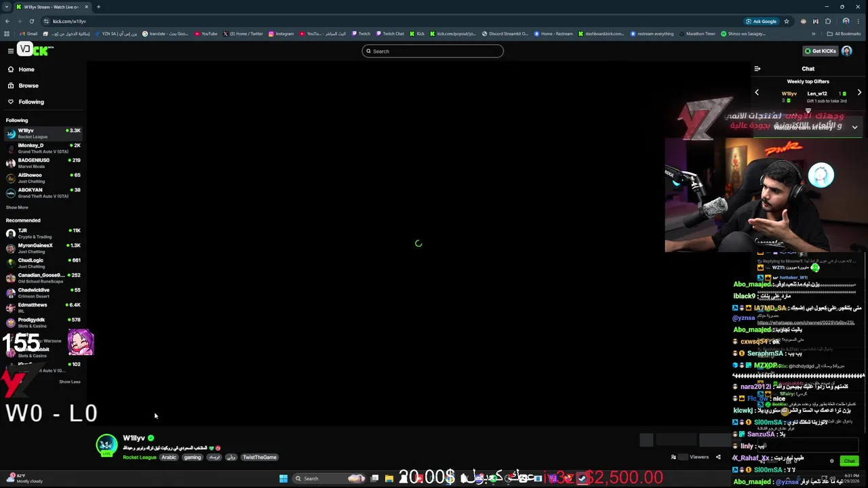Click the Get KICKs button
Screen dimensions: 868x488
820,51
